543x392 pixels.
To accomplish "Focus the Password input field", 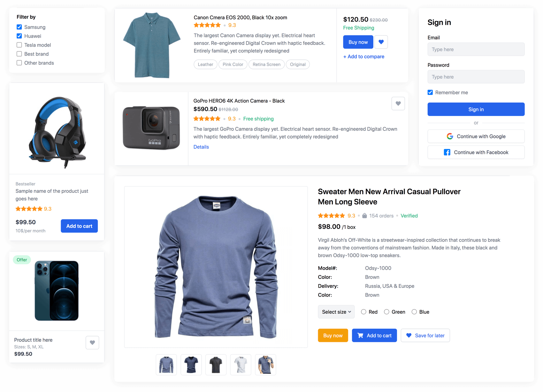I will pos(476,77).
